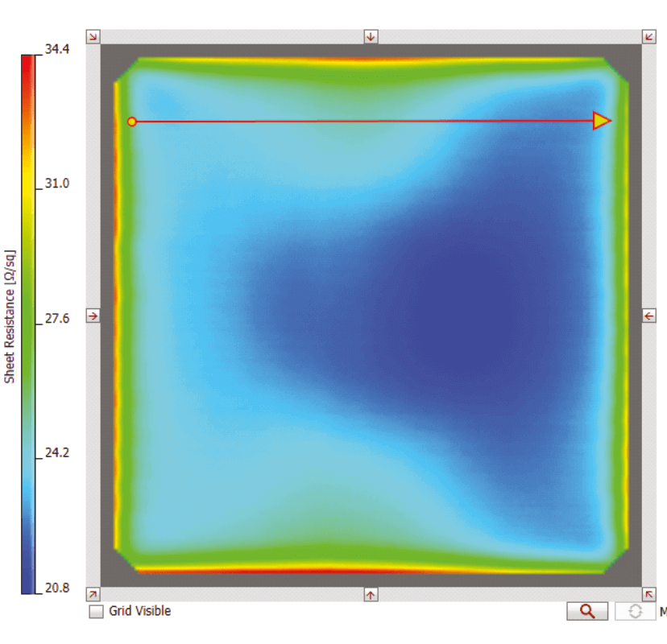Click the top-left diagonal arrow icon

[93, 36]
